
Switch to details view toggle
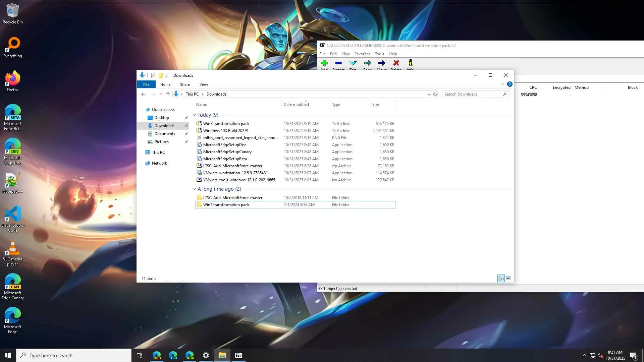coord(501,278)
